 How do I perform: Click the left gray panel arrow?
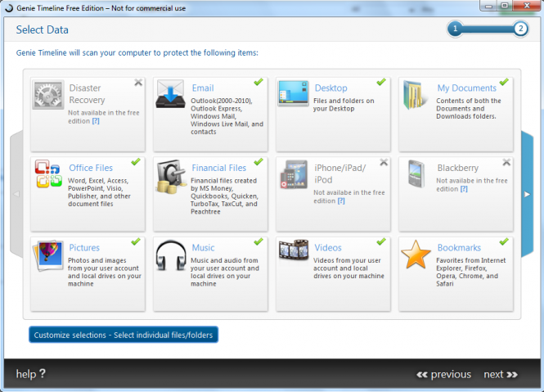coord(16,194)
